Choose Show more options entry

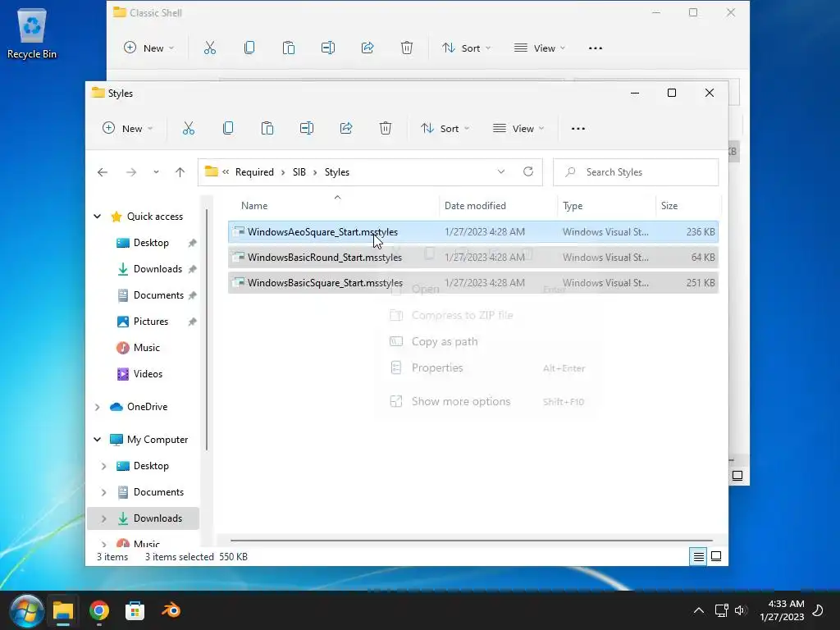[x=487, y=401]
